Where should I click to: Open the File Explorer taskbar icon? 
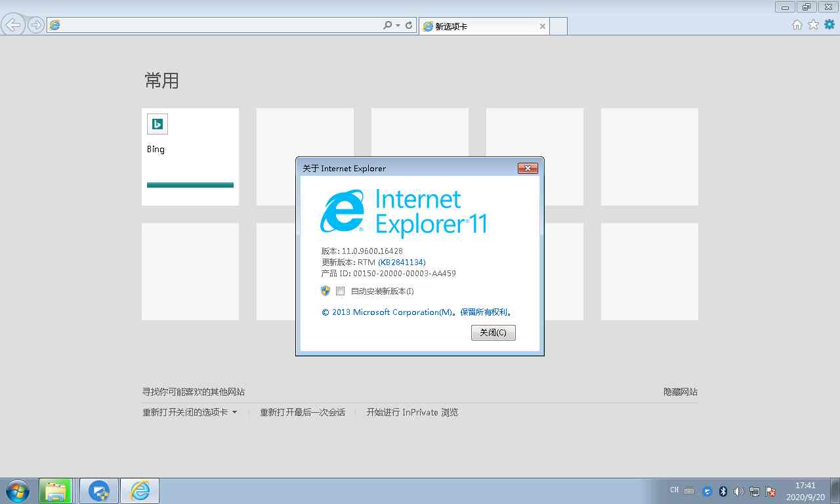(55, 491)
